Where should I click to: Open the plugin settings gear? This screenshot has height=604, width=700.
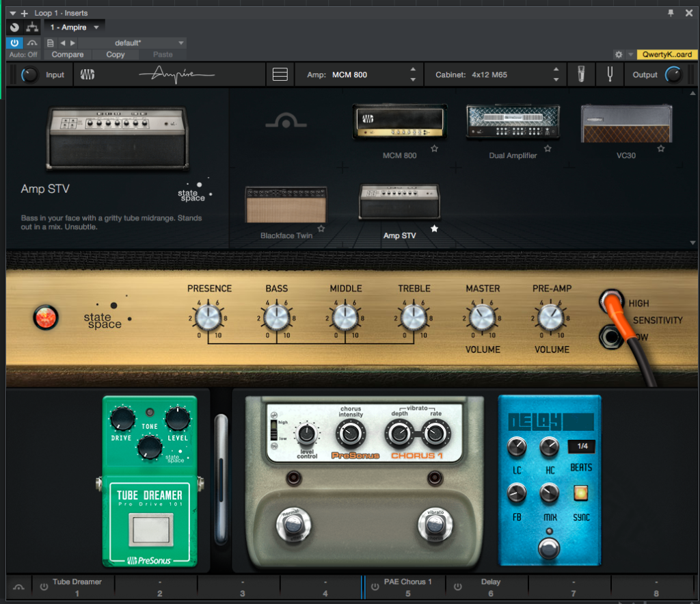coord(619,55)
